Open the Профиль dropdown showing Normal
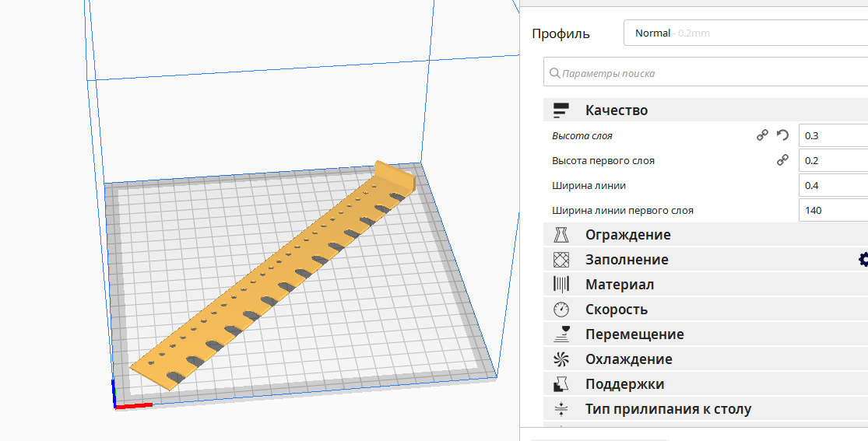Screen dimensions: 868x441 click(x=745, y=33)
